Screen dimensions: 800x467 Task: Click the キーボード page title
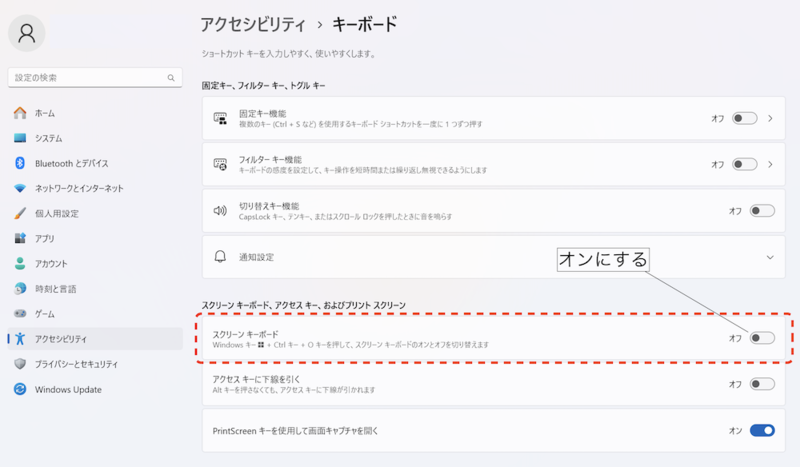(364, 24)
